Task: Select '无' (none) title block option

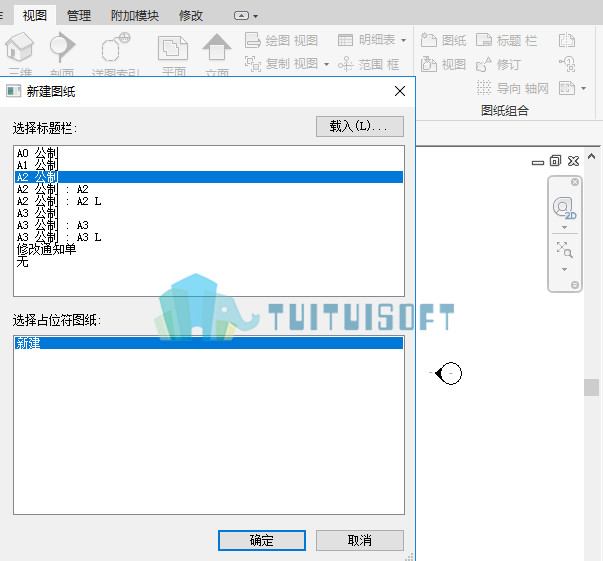Action: point(209,262)
